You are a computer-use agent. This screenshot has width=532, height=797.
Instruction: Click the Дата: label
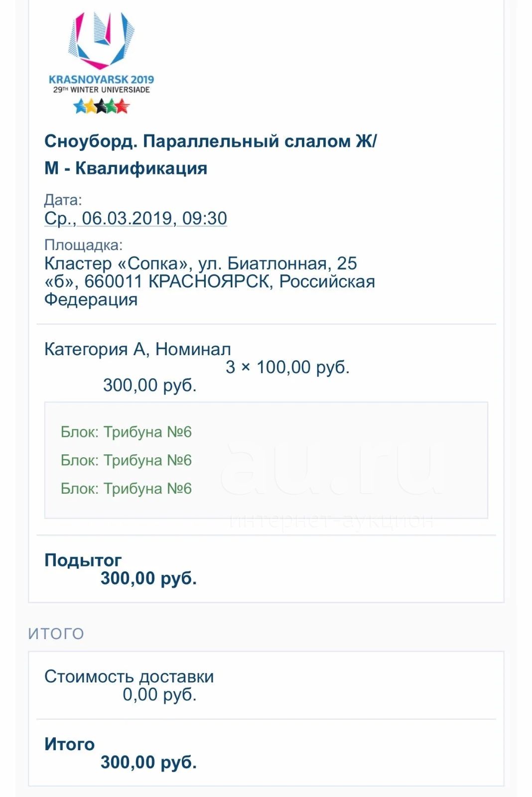pyautogui.click(x=63, y=200)
